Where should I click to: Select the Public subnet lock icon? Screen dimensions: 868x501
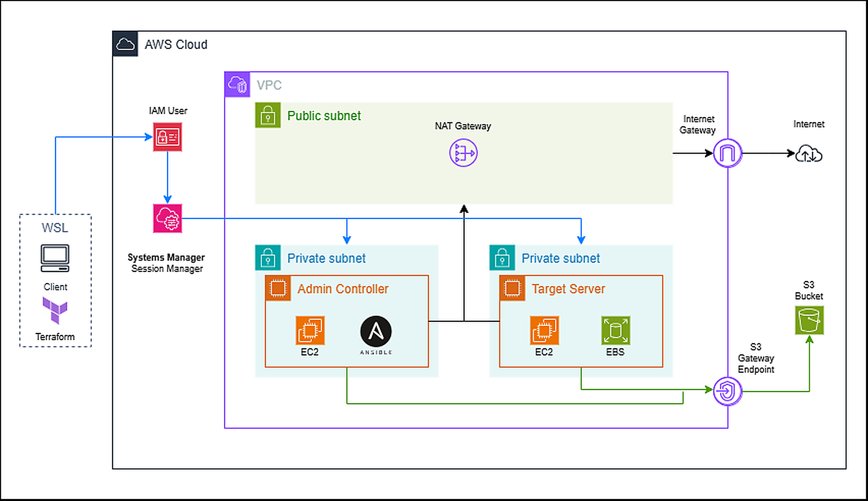(x=268, y=115)
